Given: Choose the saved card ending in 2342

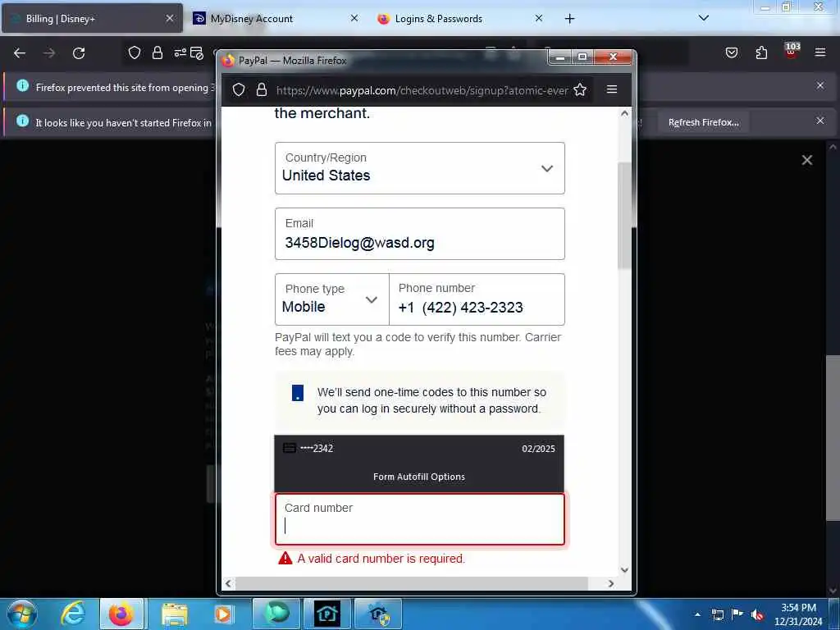Looking at the screenshot, I should [x=419, y=449].
